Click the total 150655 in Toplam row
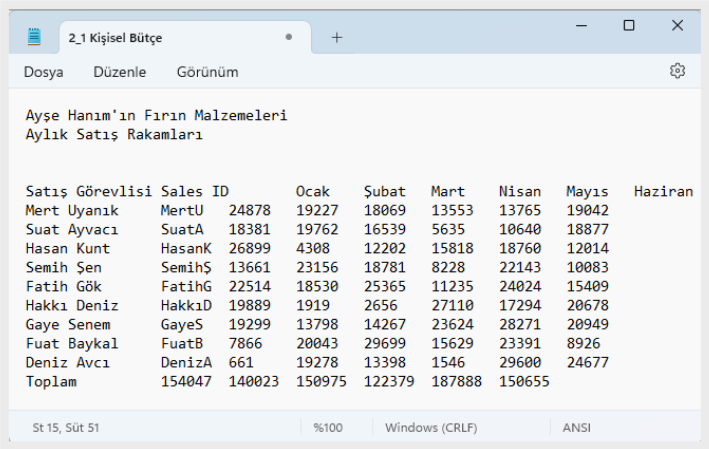Image resolution: width=709 pixels, height=449 pixels. coord(524,381)
